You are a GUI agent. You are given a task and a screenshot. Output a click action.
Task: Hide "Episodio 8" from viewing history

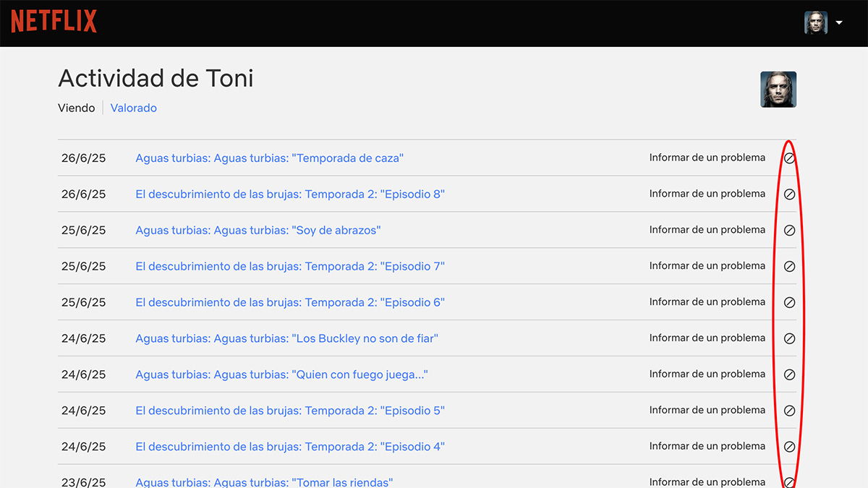click(x=790, y=194)
